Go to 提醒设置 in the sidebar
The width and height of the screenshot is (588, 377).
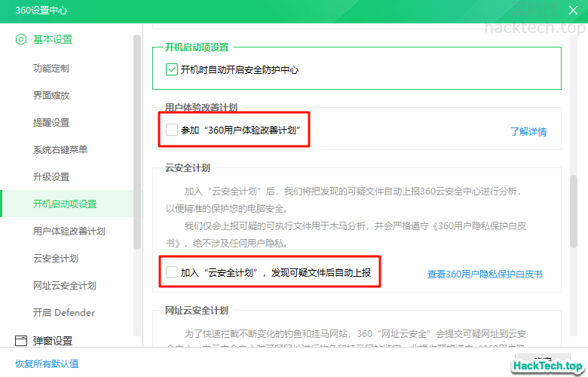coord(51,123)
